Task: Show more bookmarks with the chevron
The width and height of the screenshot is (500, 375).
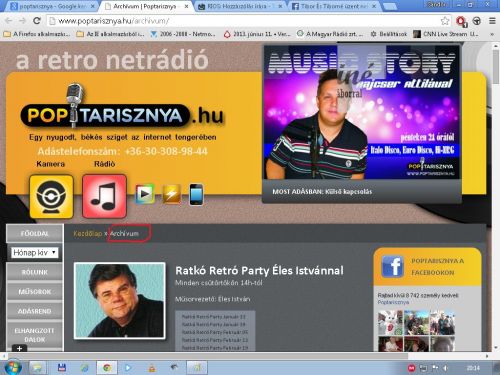Action: tap(492, 34)
